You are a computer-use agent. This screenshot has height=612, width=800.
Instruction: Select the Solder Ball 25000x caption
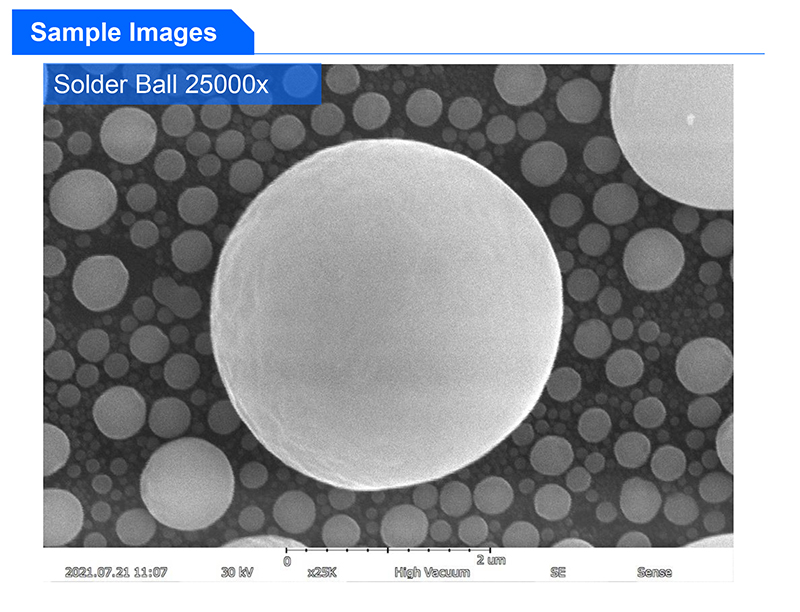click(x=161, y=84)
